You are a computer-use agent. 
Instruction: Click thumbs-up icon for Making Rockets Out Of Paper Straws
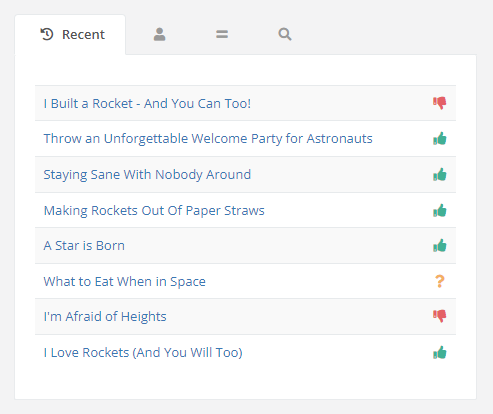[x=440, y=210]
